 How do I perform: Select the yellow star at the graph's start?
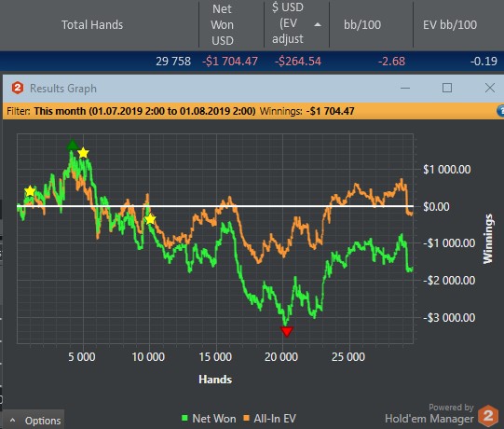(x=30, y=191)
